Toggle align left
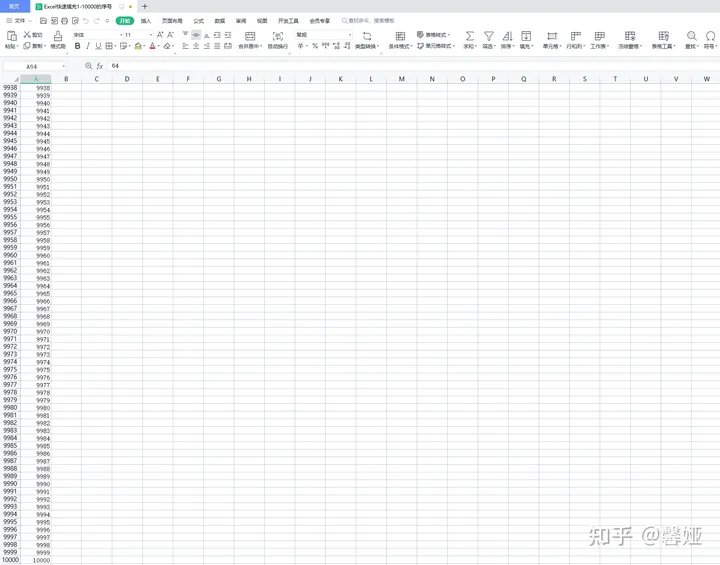This screenshot has width=720, height=565. (186, 46)
